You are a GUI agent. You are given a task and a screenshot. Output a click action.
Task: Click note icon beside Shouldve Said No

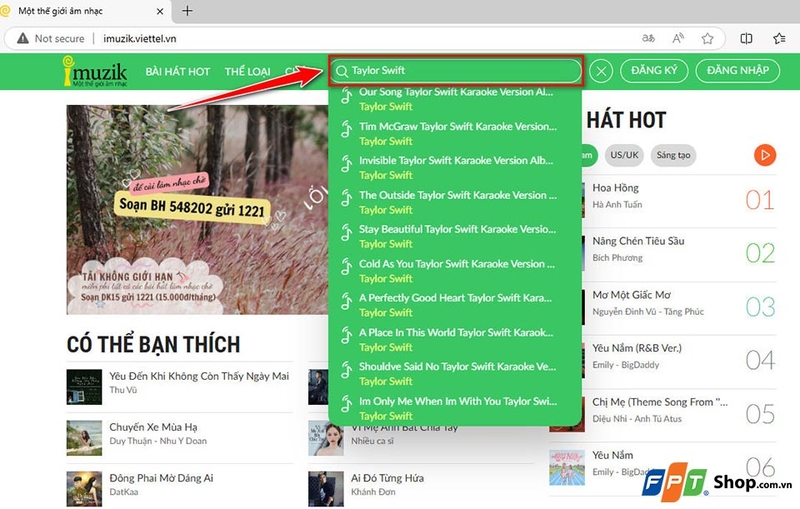[346, 370]
